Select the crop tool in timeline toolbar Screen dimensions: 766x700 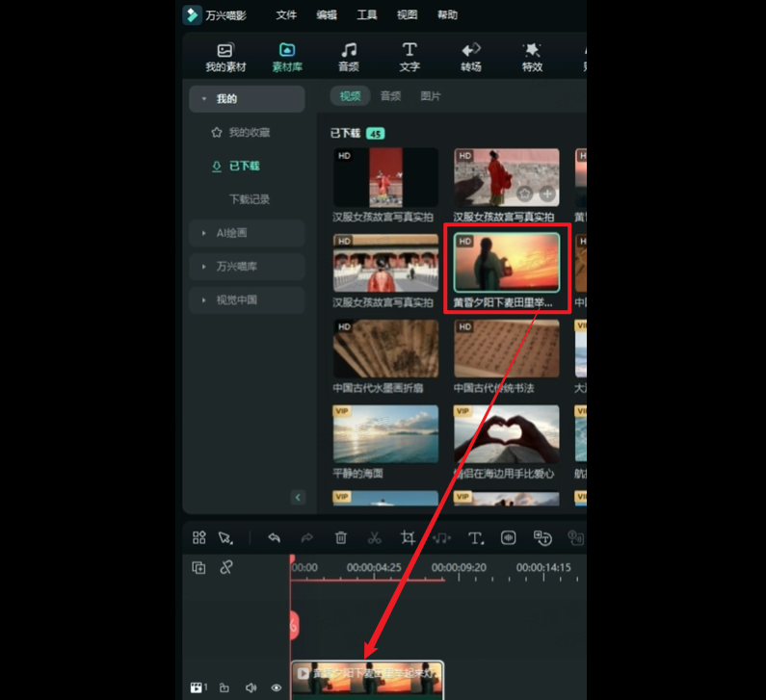pos(408,538)
